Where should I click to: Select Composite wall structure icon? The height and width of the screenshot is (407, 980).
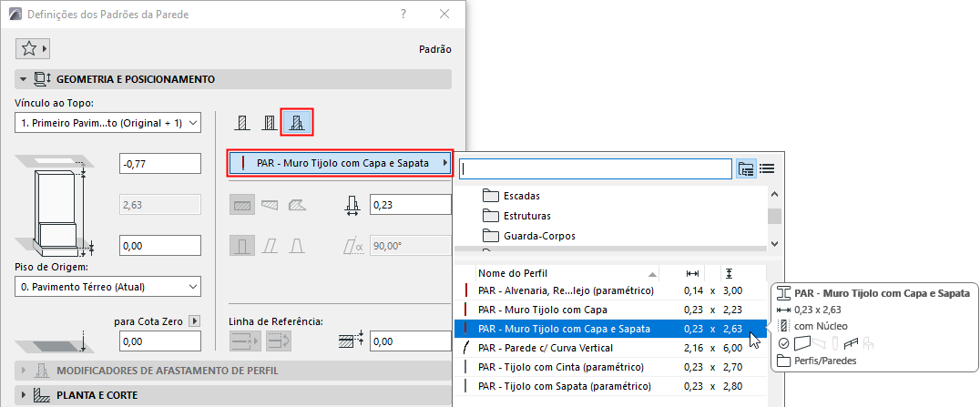tap(270, 123)
